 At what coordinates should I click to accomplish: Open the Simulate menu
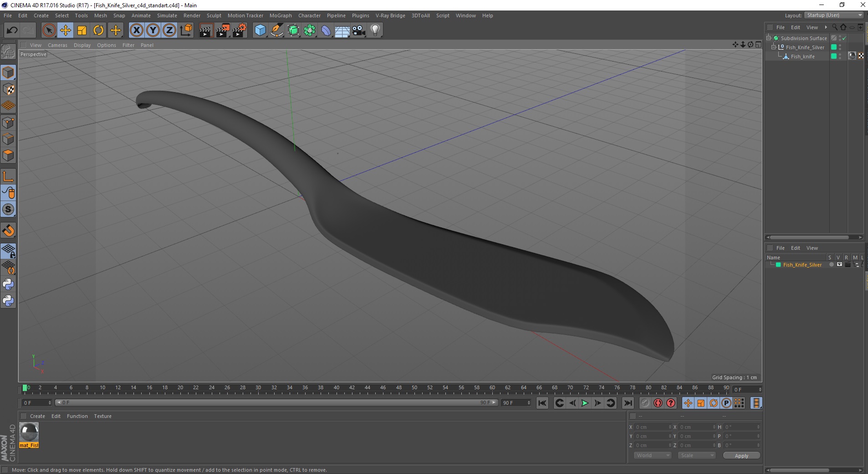167,15
